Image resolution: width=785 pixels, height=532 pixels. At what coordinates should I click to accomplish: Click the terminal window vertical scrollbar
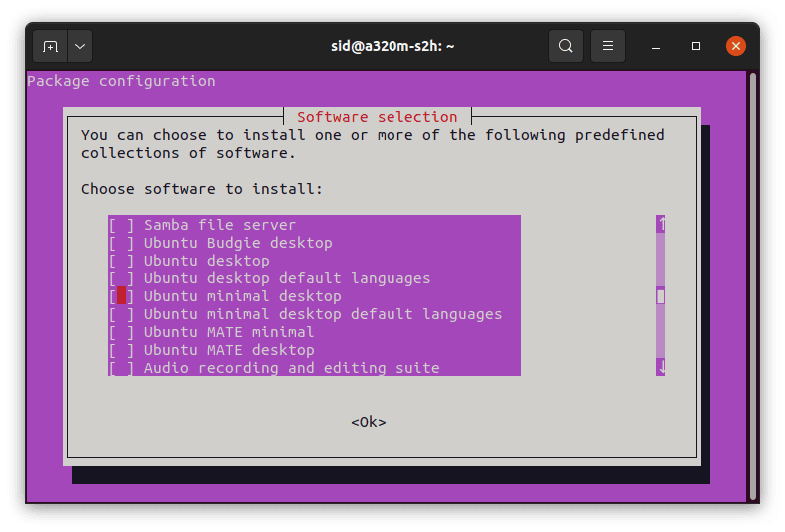(752, 286)
